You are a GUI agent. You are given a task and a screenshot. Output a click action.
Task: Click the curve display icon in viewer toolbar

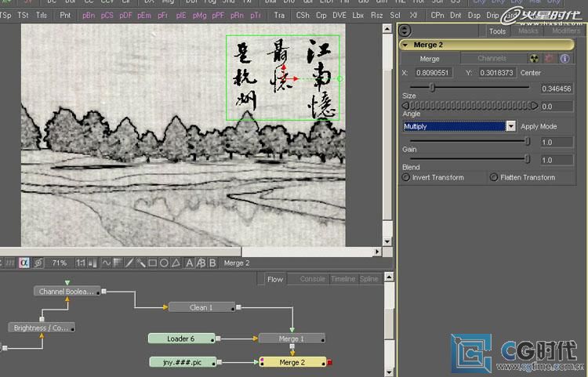pos(106,263)
